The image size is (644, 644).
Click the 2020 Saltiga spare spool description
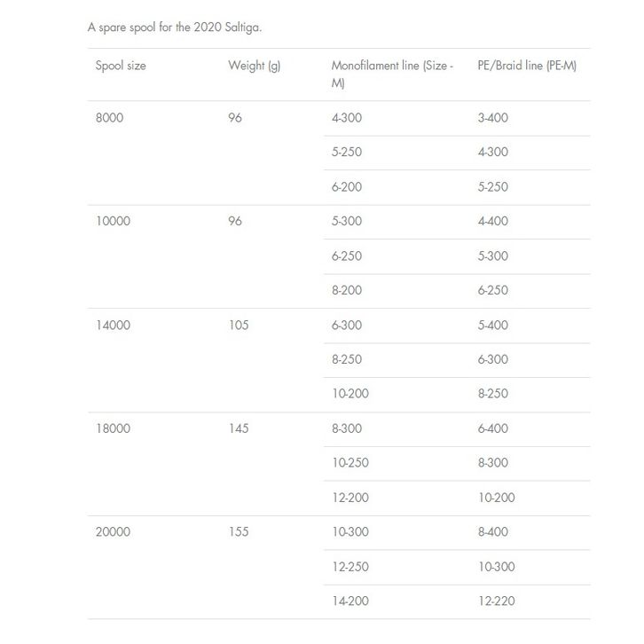(x=175, y=27)
